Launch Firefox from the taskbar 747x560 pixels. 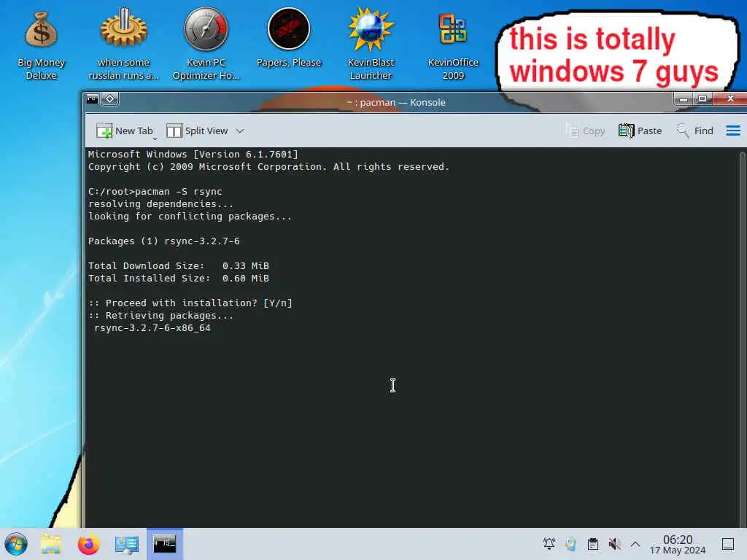(88, 544)
